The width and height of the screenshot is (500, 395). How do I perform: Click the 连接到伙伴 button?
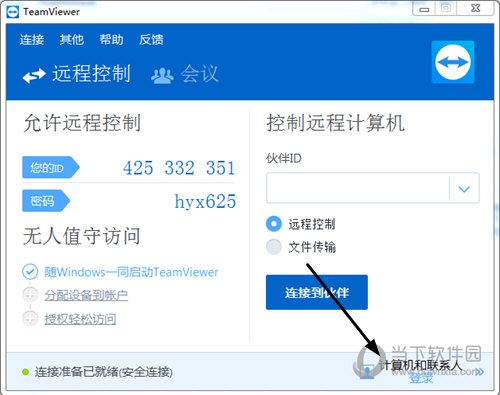click(x=317, y=292)
